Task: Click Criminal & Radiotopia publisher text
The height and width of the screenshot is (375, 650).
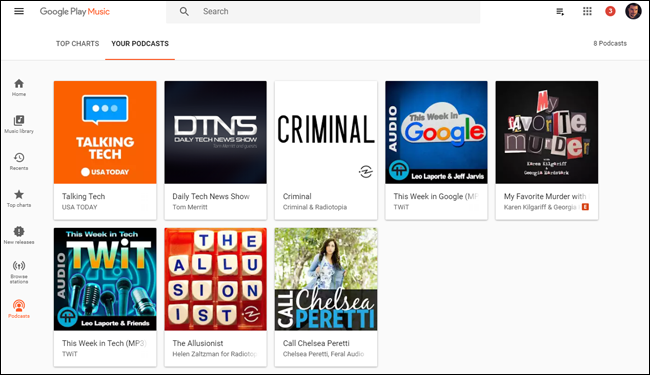Action: (315, 207)
